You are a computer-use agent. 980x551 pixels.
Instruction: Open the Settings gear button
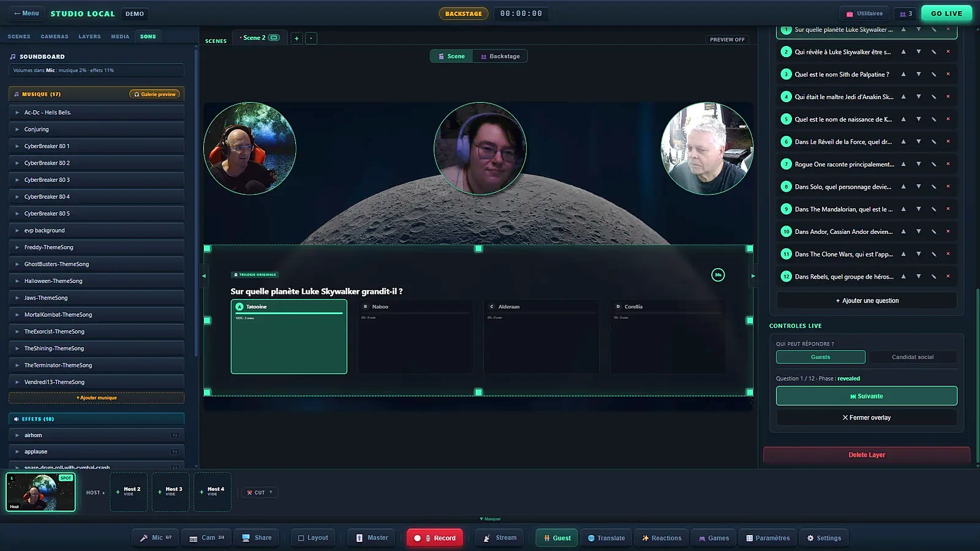pyautogui.click(x=824, y=538)
